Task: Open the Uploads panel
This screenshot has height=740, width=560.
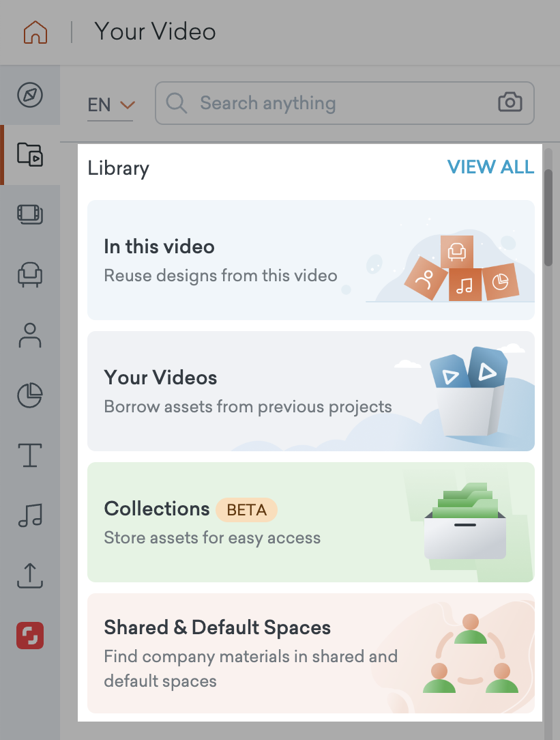Action: coord(30,575)
